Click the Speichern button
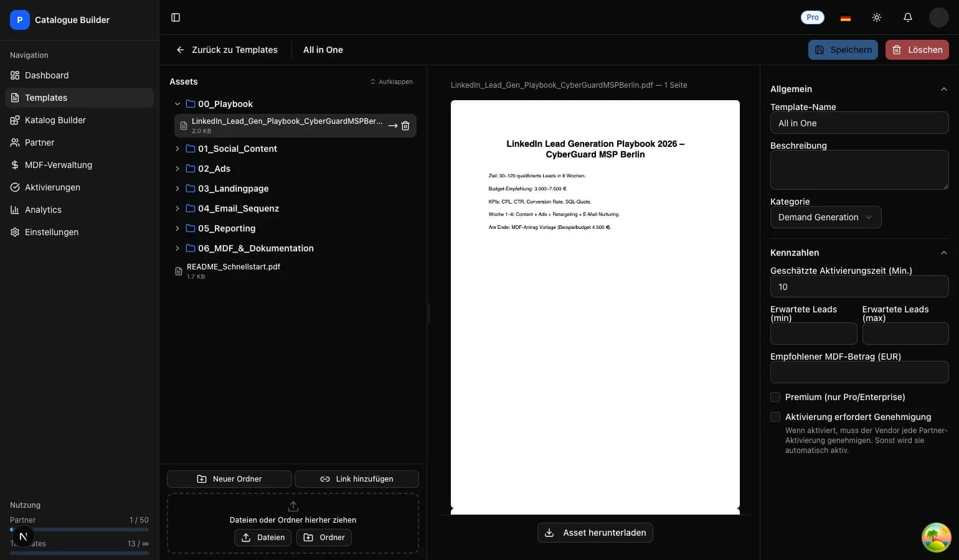The height and width of the screenshot is (560, 959). (843, 50)
